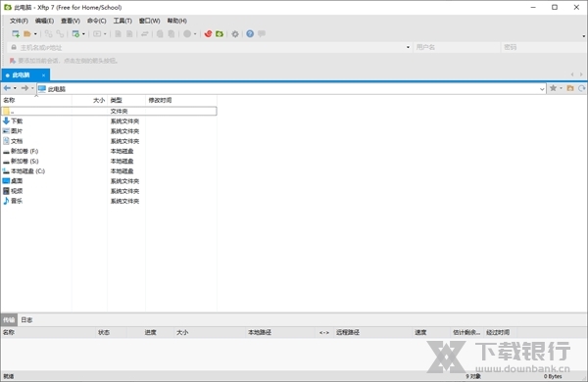Open the forward arrow history dropdown
588x382 pixels.
[32, 88]
